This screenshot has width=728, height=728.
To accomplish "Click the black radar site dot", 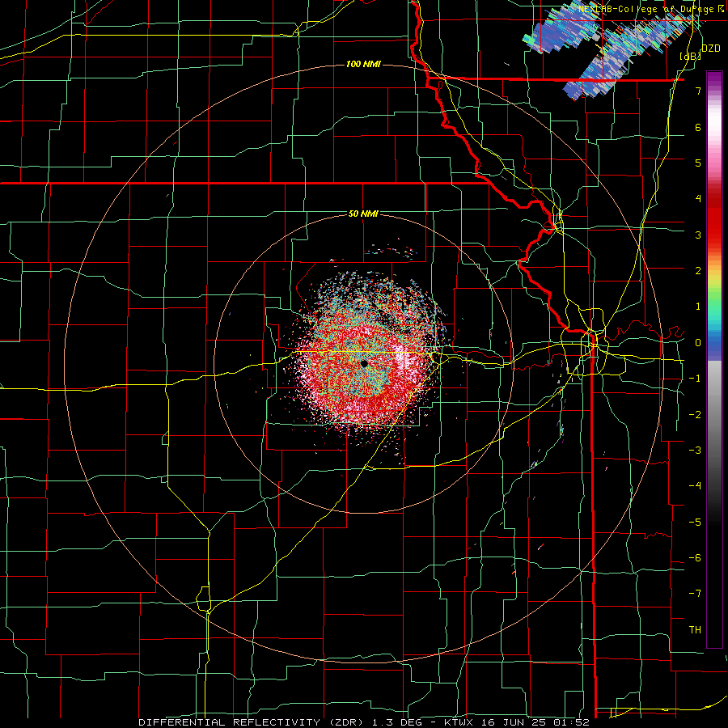I will (x=364, y=363).
